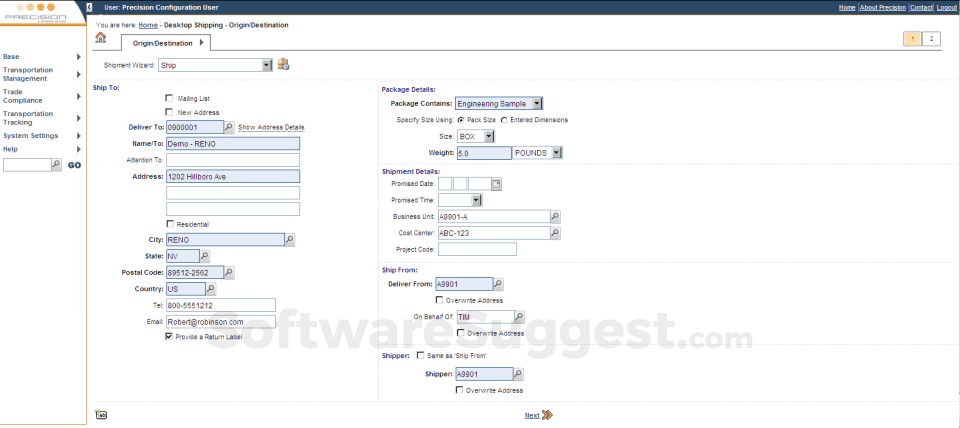Open Country lookup magnifier icon
This screenshot has width=960, height=428.
tap(211, 288)
